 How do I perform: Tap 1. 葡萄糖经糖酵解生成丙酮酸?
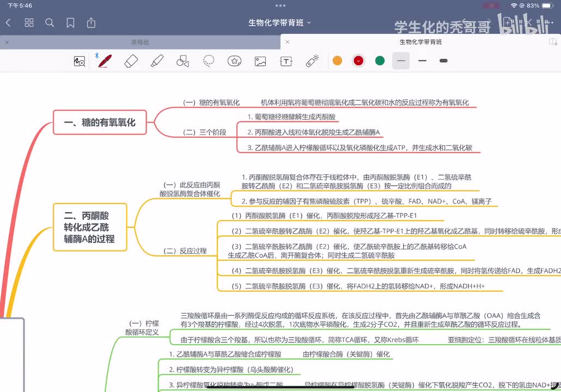(x=291, y=117)
